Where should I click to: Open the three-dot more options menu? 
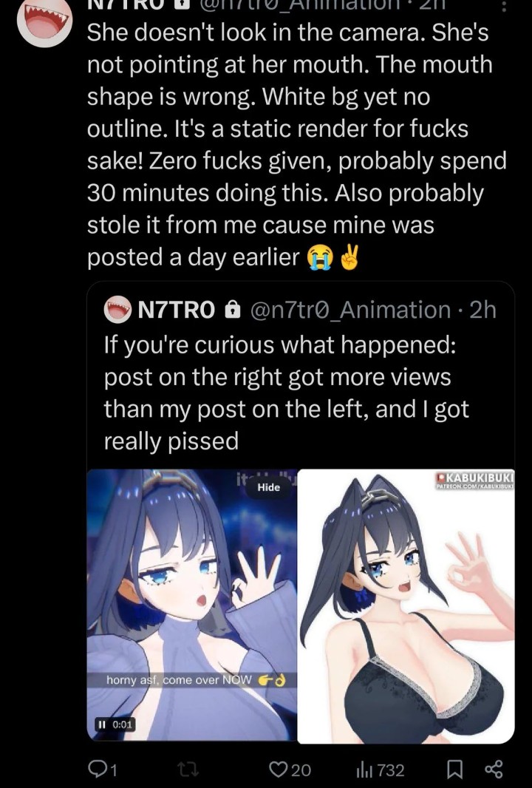click(505, 6)
